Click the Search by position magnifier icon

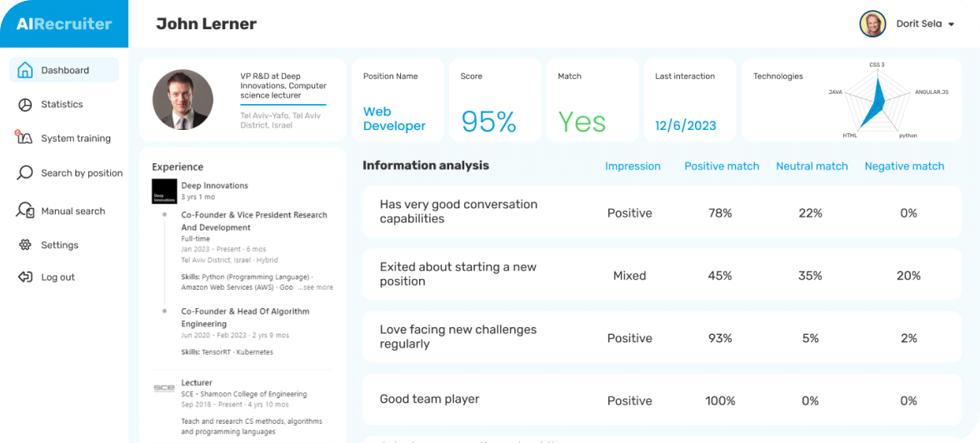coord(25,173)
